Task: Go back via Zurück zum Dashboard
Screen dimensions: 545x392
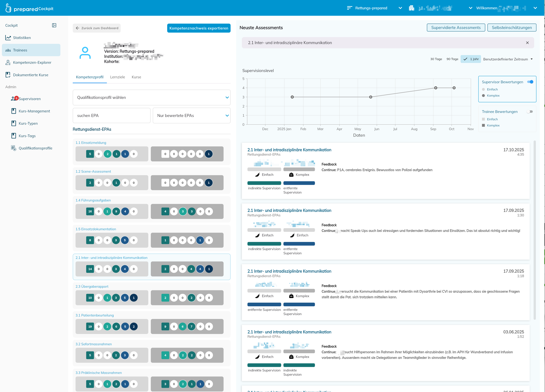Action: pyautogui.click(x=97, y=28)
